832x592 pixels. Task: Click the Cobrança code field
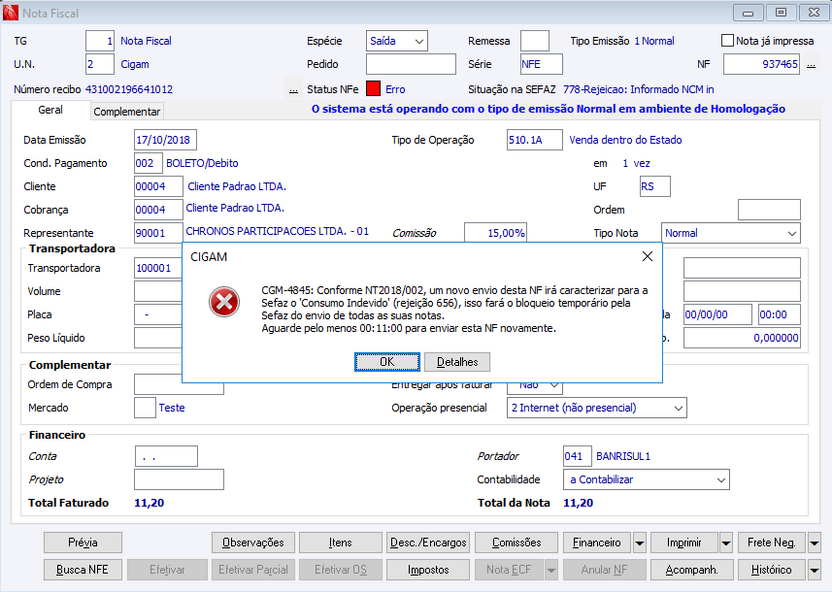(x=158, y=210)
